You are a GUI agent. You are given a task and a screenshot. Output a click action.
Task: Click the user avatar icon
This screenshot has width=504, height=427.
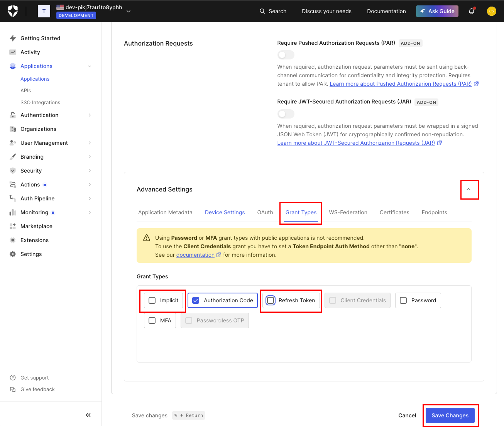pos(491,11)
